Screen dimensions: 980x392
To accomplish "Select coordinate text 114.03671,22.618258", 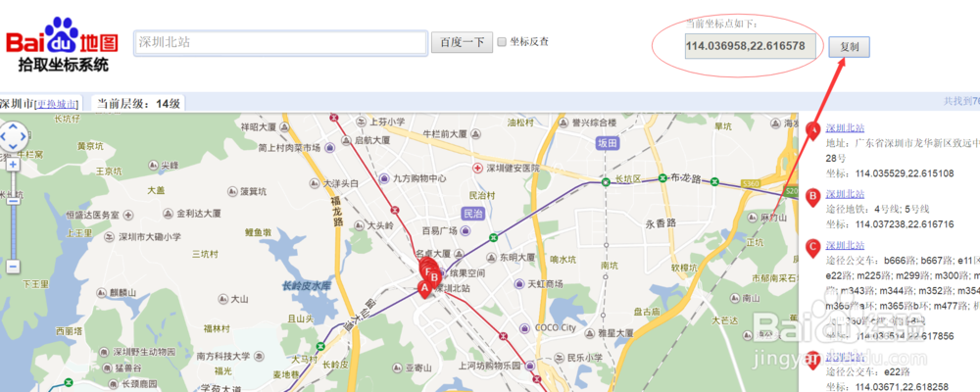I will pyautogui.click(x=902, y=387).
